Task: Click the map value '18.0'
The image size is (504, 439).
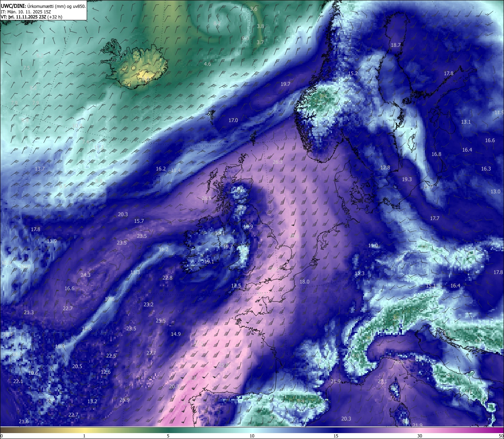Action: tap(304, 282)
